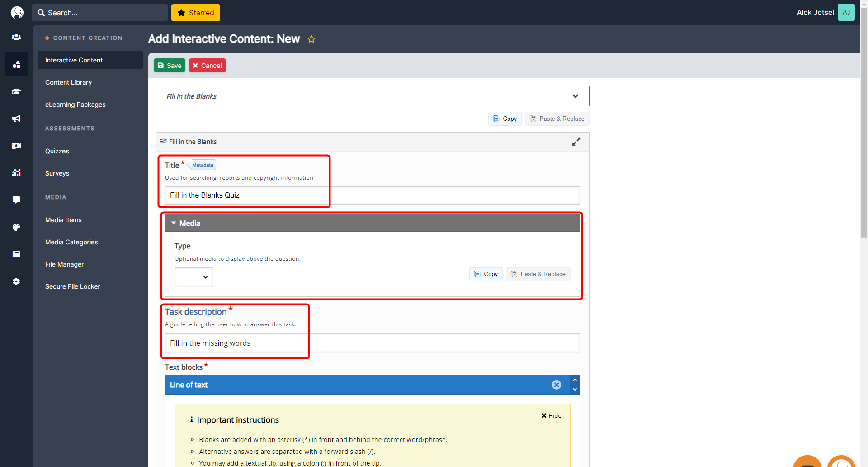Click the megaphone announcements icon

(x=16, y=119)
